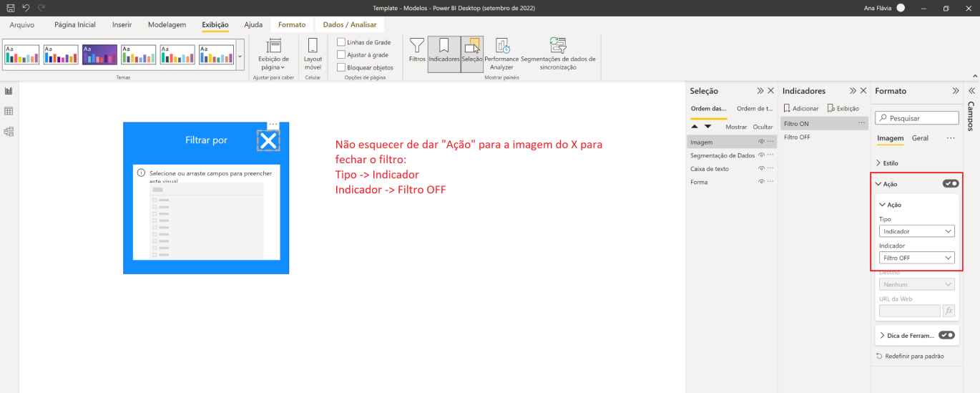Toggle the Ação switch off
980x393 pixels.
pos(951,184)
